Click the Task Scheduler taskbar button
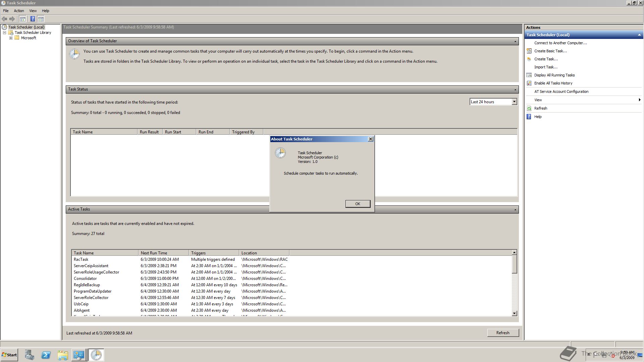644x362 pixels. 96,355
